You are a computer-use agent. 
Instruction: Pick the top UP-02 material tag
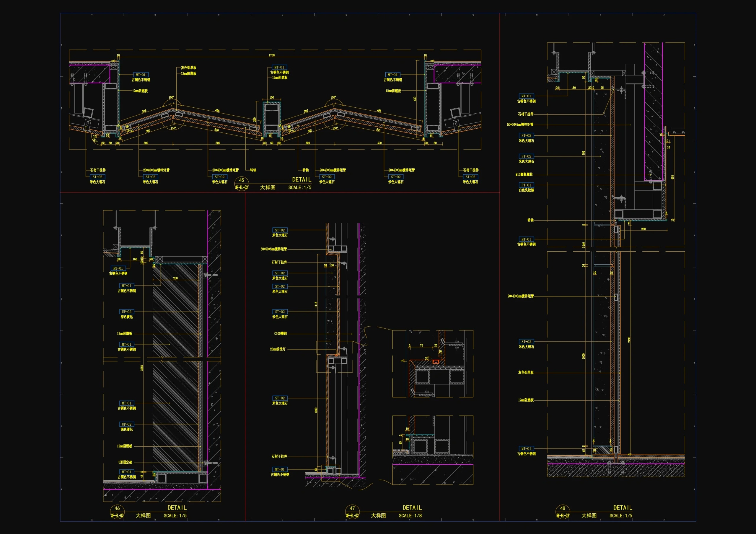point(126,312)
